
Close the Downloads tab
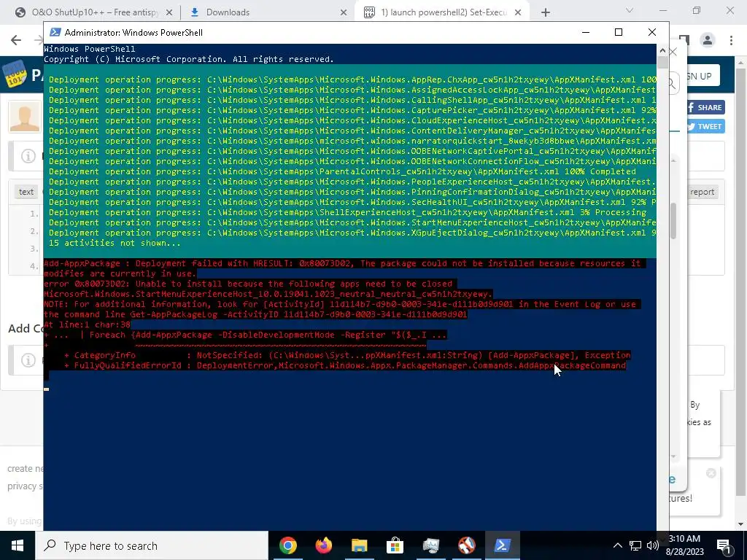click(344, 13)
